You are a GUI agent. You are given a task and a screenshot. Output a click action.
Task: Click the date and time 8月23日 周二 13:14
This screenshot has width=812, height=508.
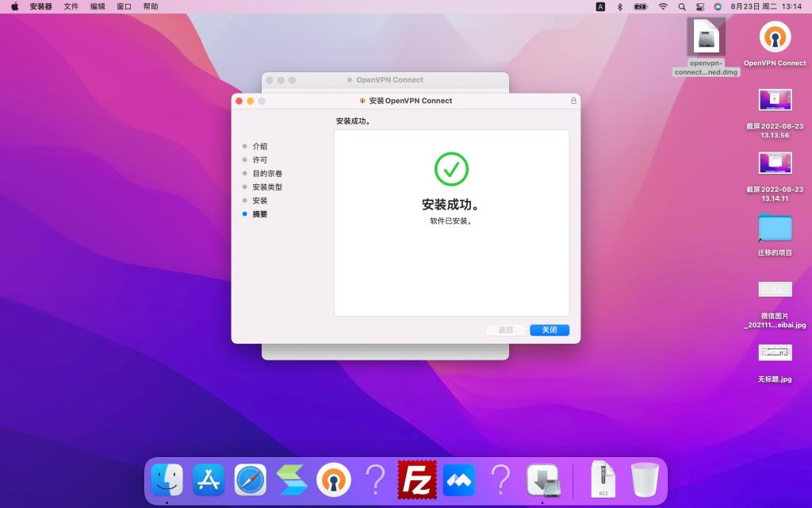[766, 6]
